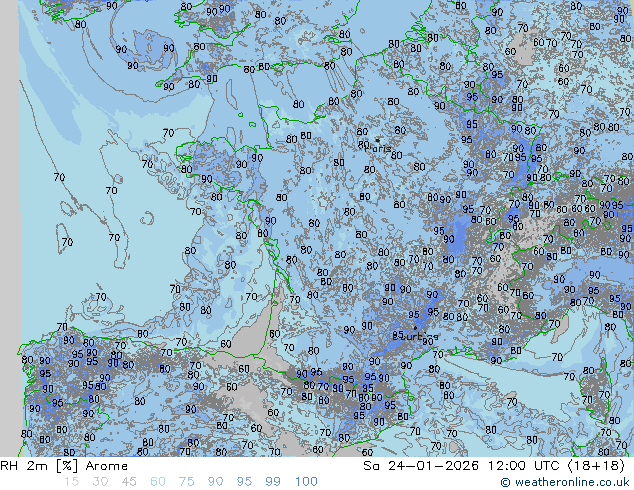Click the Paris city name label
The height and width of the screenshot is (490, 634).
(382, 149)
